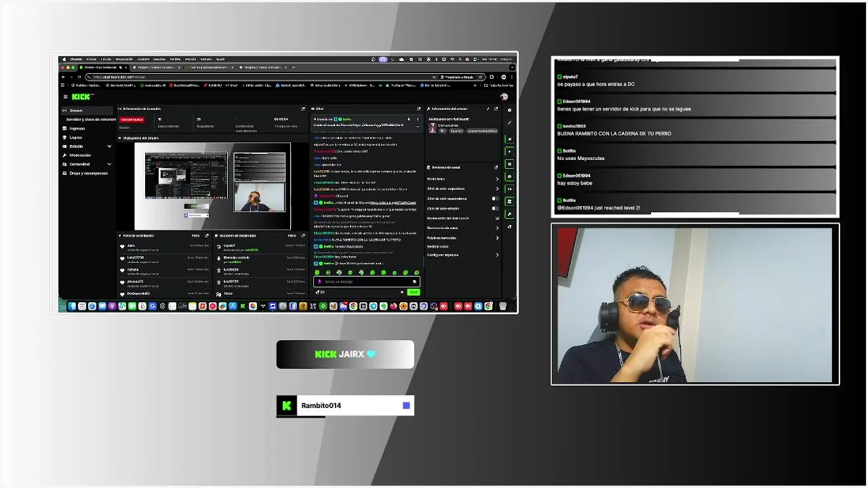This screenshot has height=488, width=868.
Task: Open chat settings gear beside Chat button
Action: click(402, 292)
